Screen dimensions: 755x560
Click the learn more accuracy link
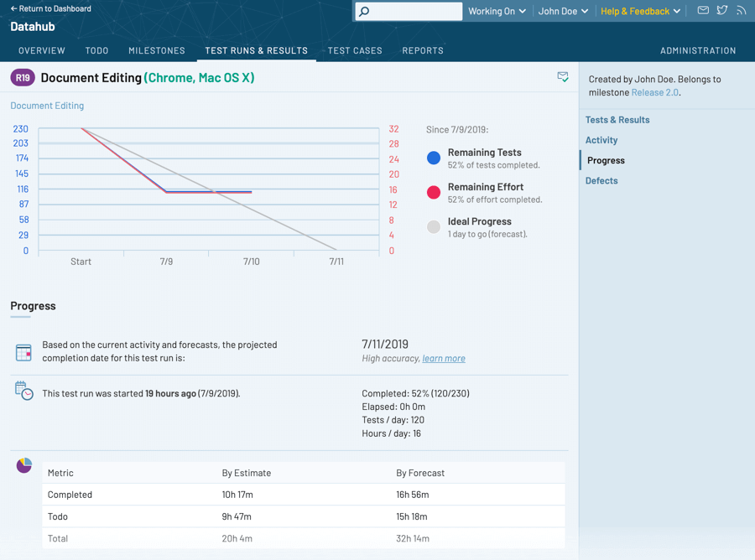tap(444, 358)
